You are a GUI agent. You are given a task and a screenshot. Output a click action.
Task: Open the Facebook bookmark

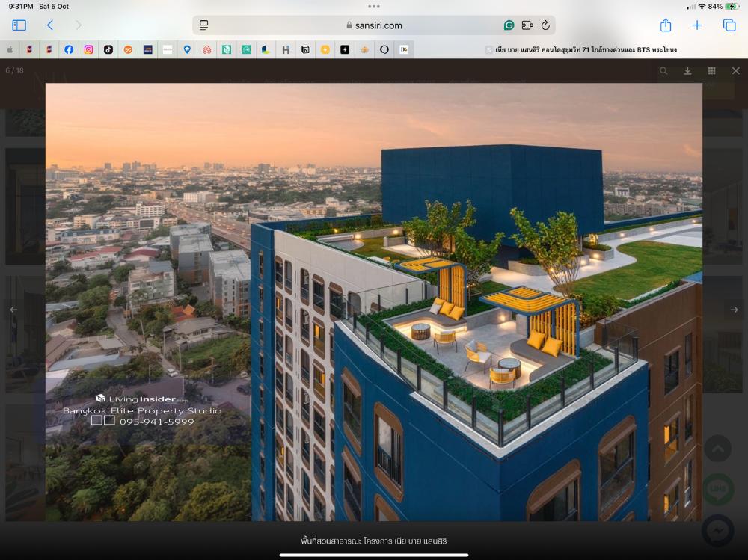(69, 49)
